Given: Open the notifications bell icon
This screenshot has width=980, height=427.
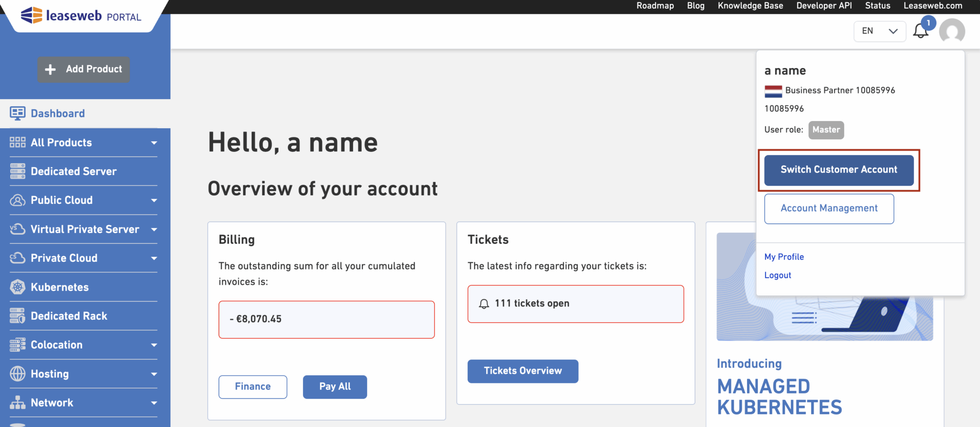Looking at the screenshot, I should coord(920,31).
